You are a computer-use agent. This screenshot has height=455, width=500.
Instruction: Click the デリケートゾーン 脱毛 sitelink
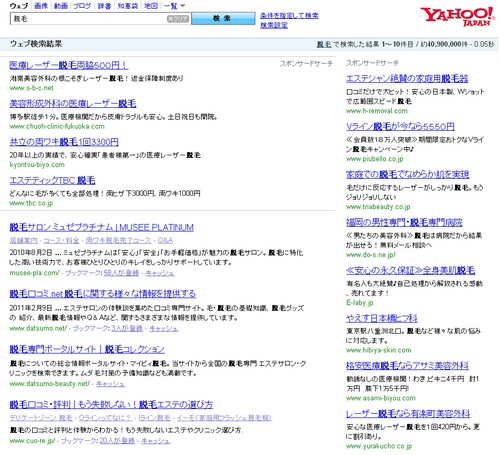(41, 418)
